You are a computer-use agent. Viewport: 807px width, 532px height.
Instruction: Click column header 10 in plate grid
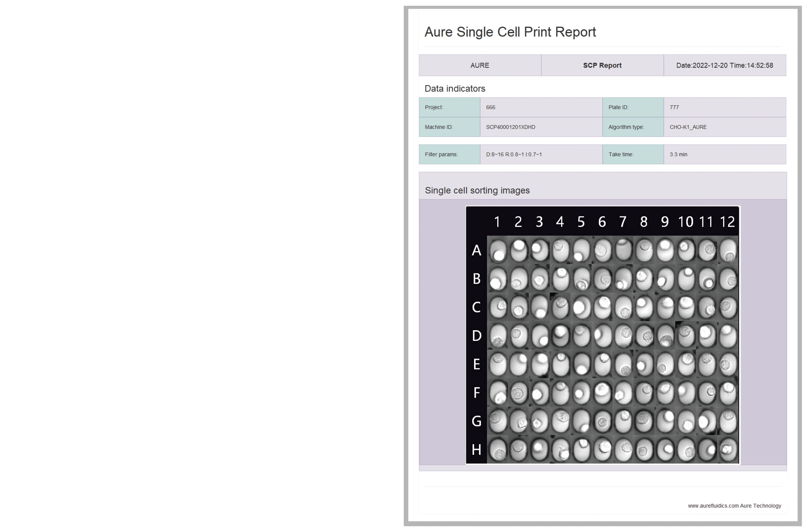[x=685, y=222]
